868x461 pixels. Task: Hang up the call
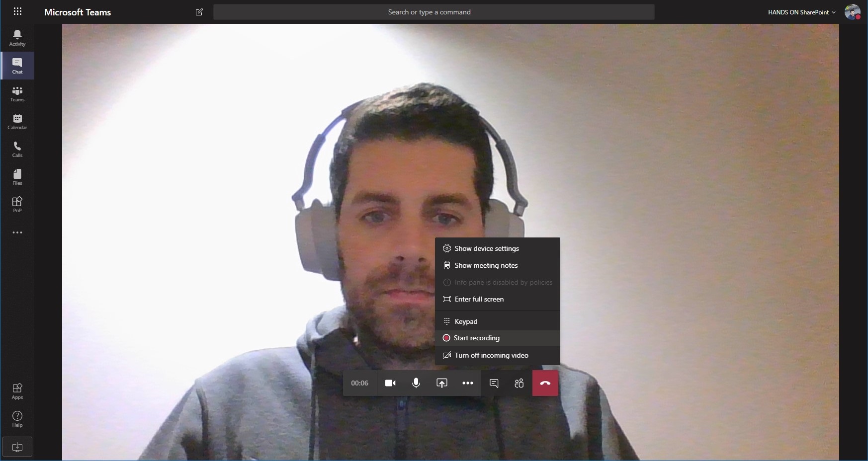click(x=545, y=383)
